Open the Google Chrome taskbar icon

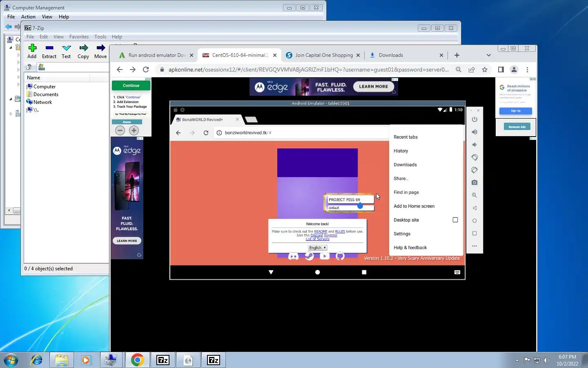point(137,360)
